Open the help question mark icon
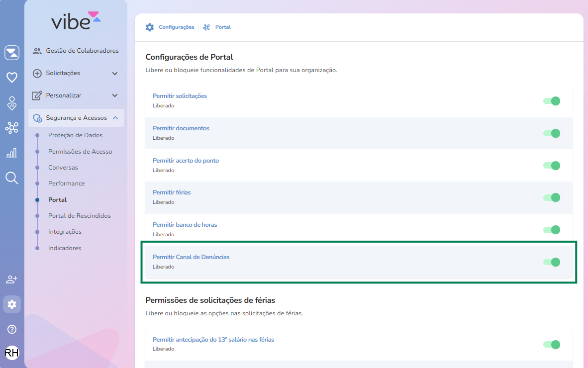Screen dimensions: 588x368 click(x=12, y=329)
